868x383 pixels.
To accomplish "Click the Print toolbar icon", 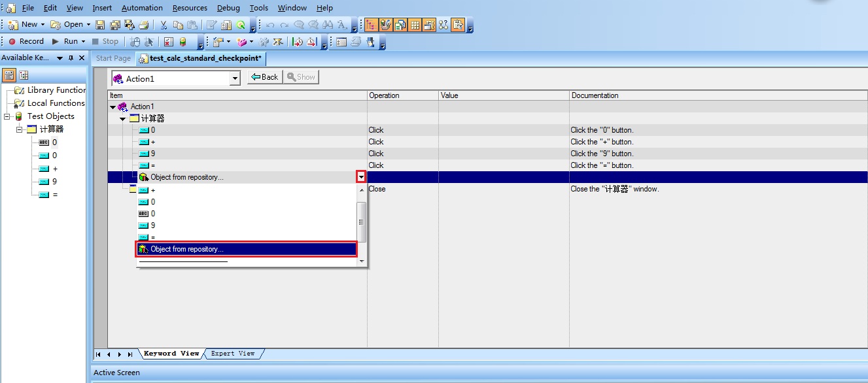I will 144,25.
